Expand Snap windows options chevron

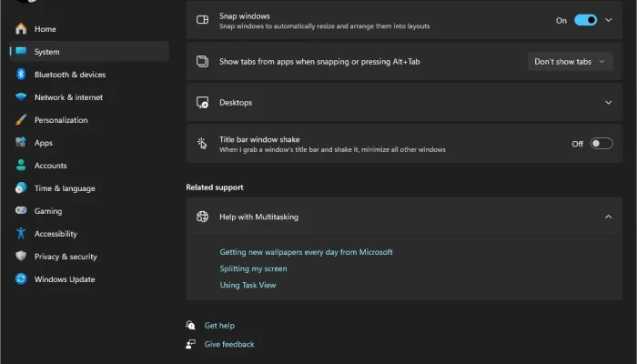point(608,20)
